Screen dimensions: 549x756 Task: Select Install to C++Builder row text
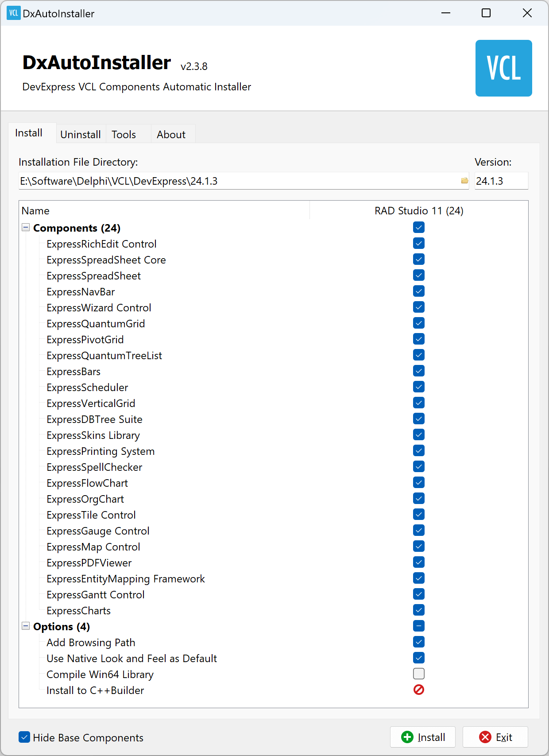tap(95, 690)
